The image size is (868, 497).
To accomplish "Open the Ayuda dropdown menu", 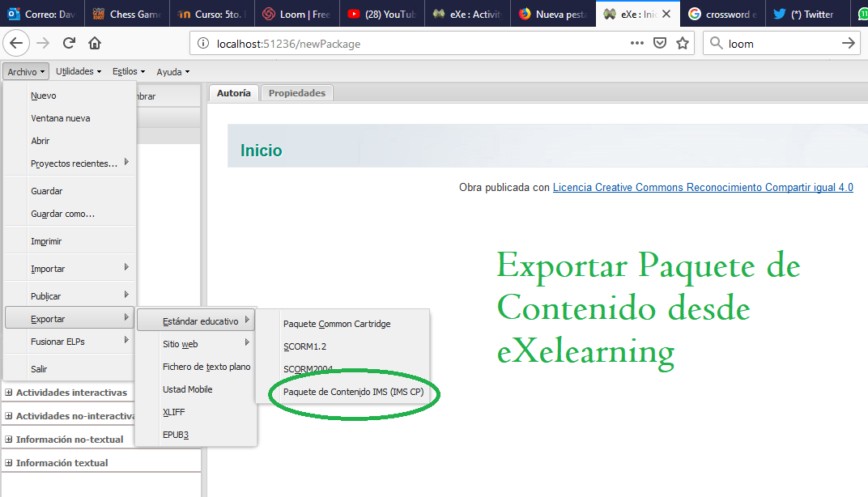I will tap(172, 71).
